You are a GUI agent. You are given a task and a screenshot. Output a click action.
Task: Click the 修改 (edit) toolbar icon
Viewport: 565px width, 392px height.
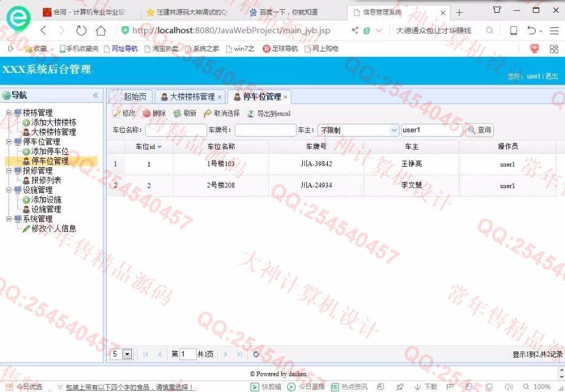pyautogui.click(x=117, y=113)
